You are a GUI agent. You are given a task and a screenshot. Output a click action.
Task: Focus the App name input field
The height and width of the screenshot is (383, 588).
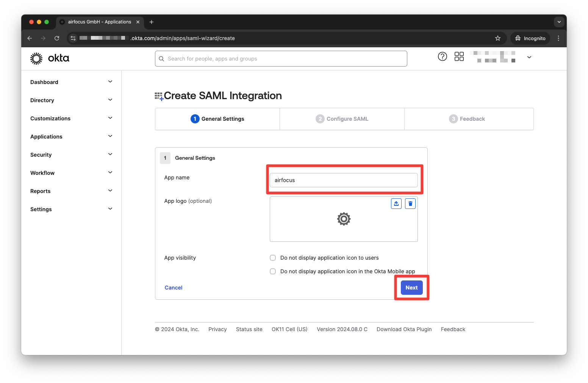coord(344,180)
